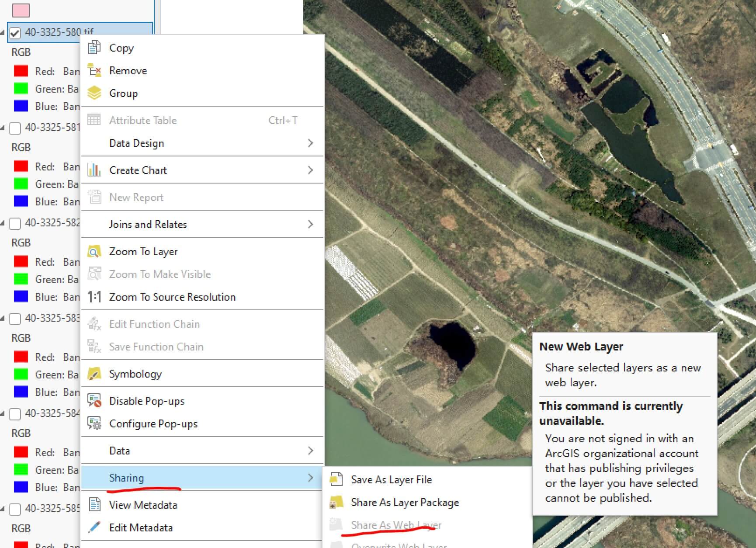Image resolution: width=756 pixels, height=548 pixels.
Task: Click the pink color swatch at top
Action: pyautogui.click(x=21, y=10)
